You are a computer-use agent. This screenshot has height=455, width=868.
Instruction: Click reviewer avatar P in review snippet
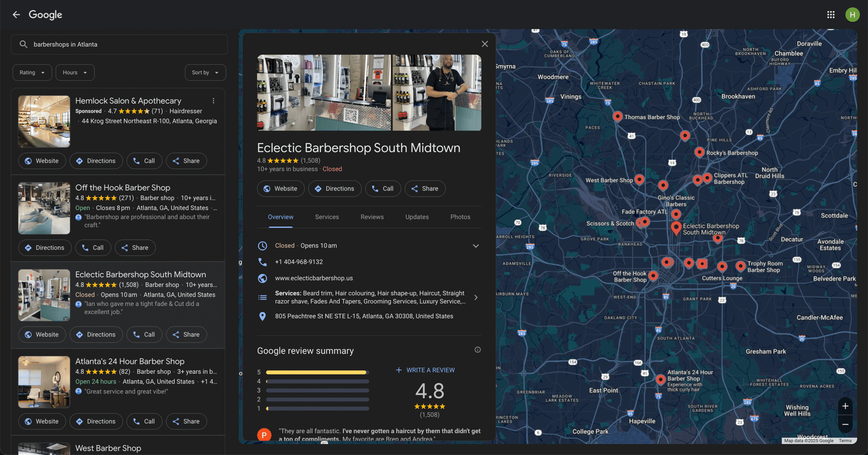[264, 434]
